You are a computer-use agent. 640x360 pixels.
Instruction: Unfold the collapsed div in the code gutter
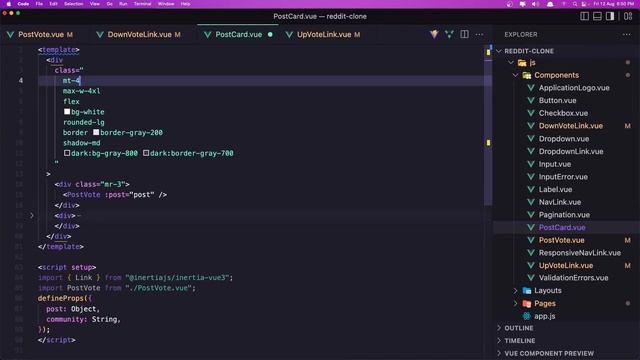(32, 216)
